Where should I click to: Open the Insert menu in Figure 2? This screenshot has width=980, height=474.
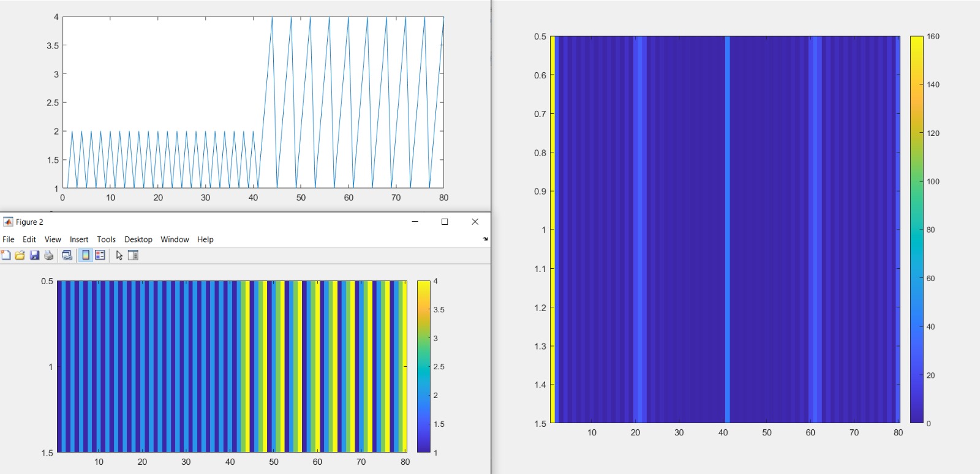pos(79,239)
